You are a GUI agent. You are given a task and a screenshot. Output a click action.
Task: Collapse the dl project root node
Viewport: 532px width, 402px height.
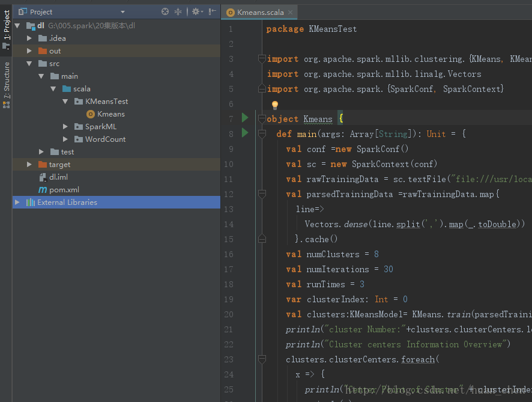coord(17,25)
